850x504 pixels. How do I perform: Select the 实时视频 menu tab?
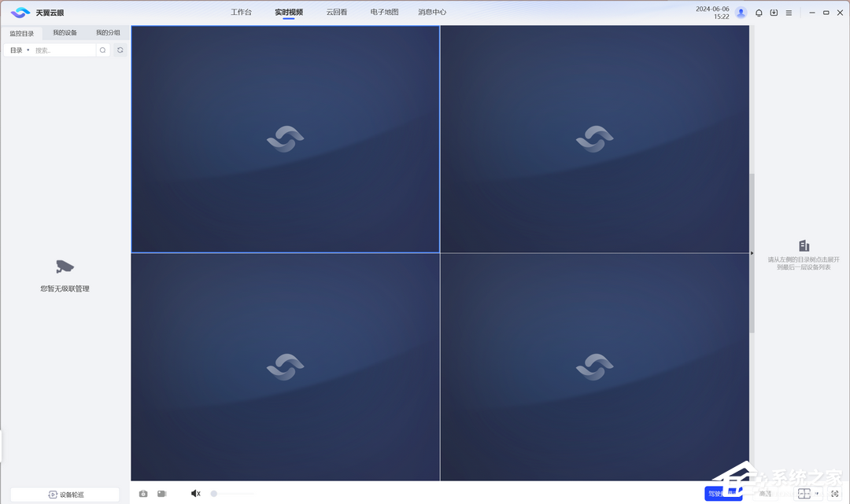coord(289,12)
